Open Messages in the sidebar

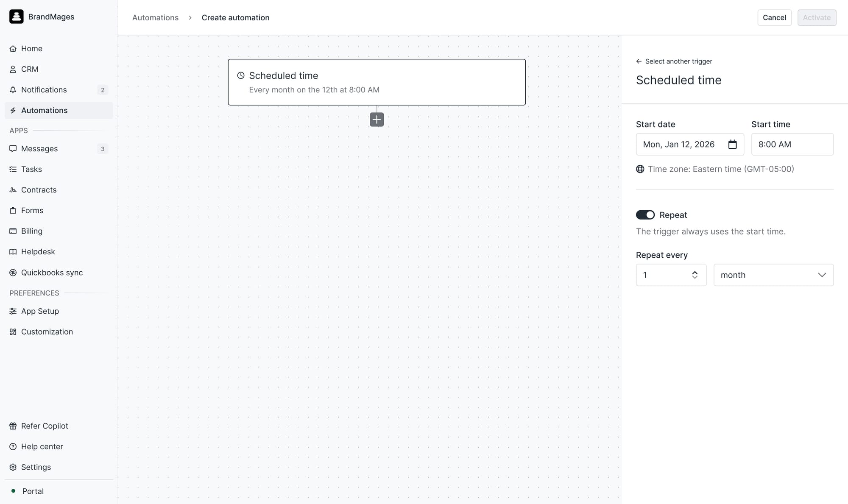tap(39, 149)
